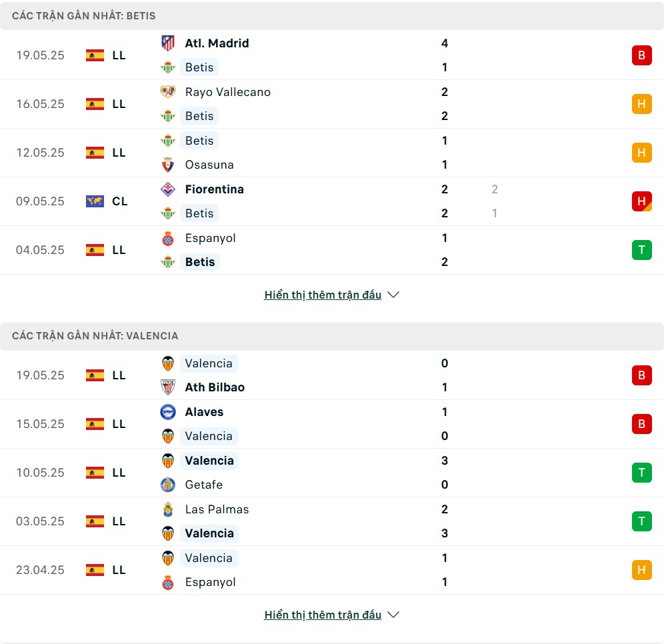Click red B result badge for Atl. Madrid match
Viewport: 664px width, 644px height.
[x=641, y=55]
